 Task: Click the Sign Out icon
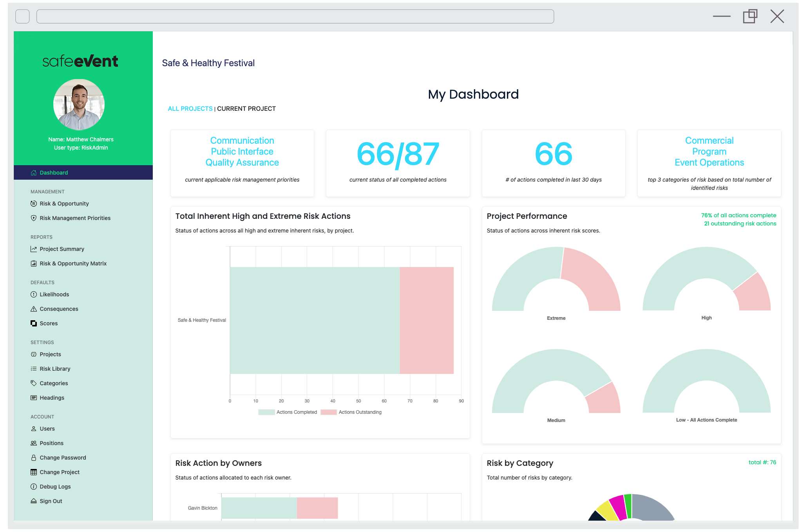(x=34, y=501)
